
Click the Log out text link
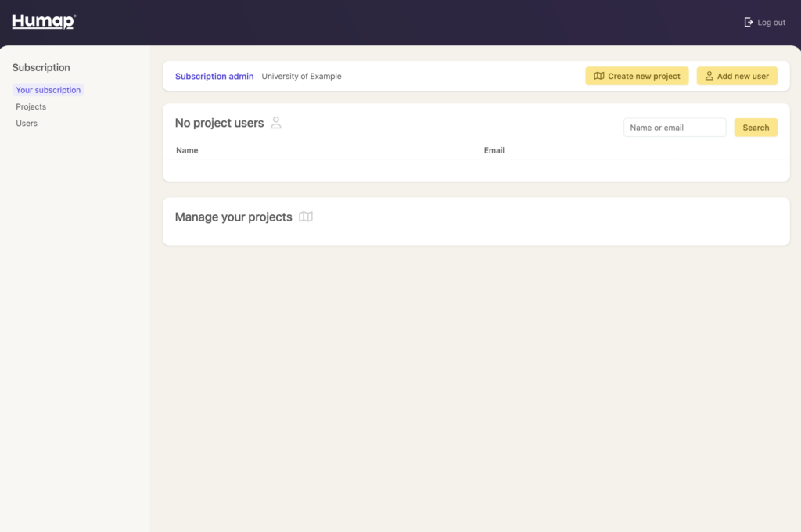click(771, 23)
